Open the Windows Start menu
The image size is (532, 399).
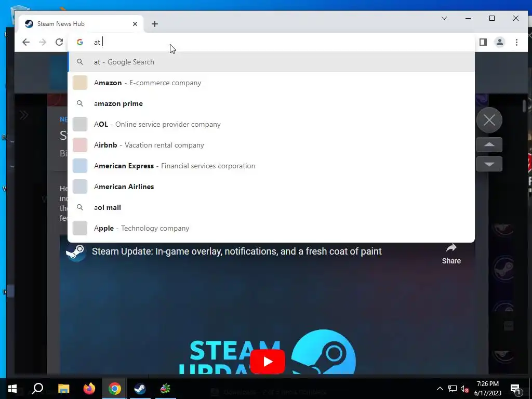pyautogui.click(x=12, y=389)
